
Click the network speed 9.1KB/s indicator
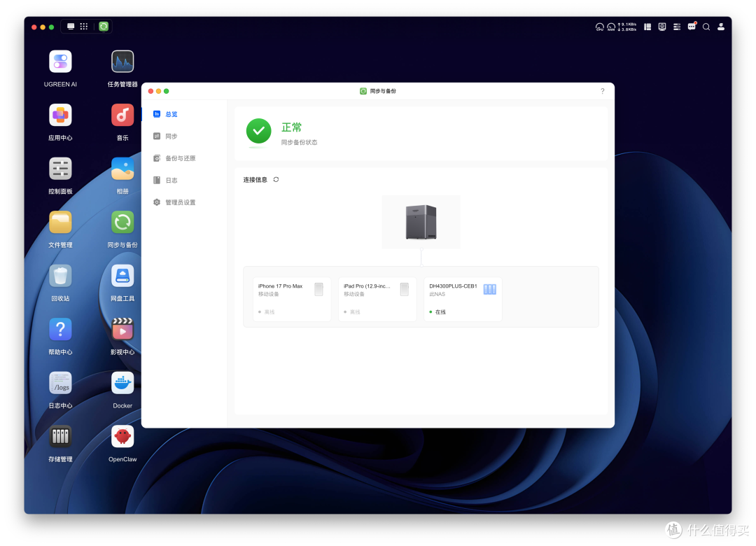click(x=627, y=27)
